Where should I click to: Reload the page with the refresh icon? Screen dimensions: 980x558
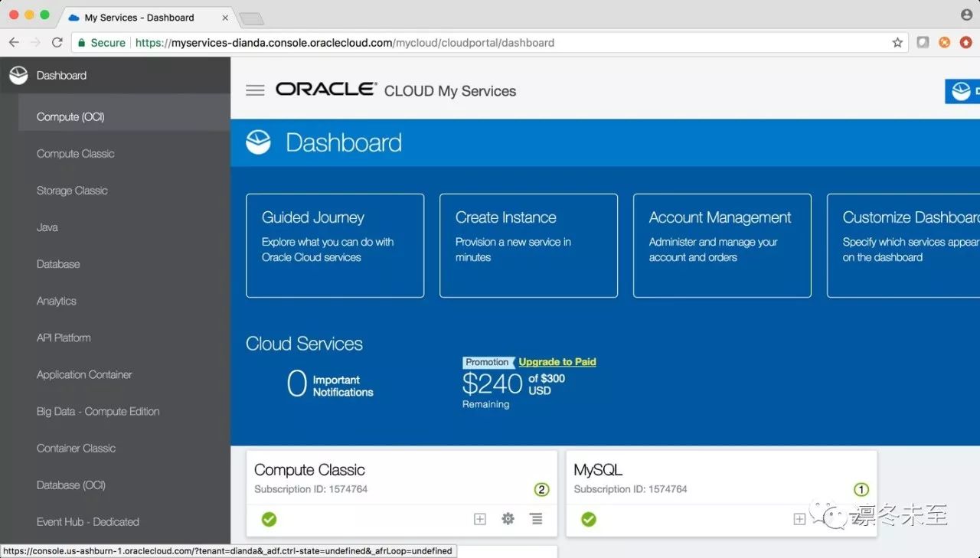point(57,43)
